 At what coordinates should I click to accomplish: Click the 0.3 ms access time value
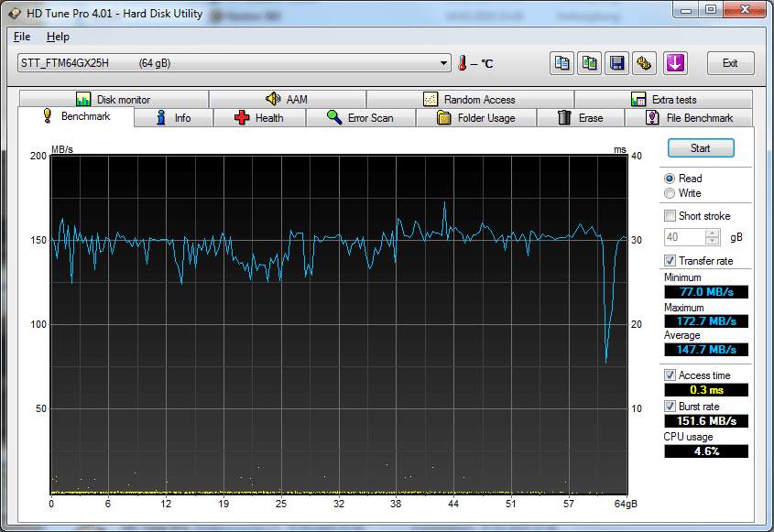[706, 390]
